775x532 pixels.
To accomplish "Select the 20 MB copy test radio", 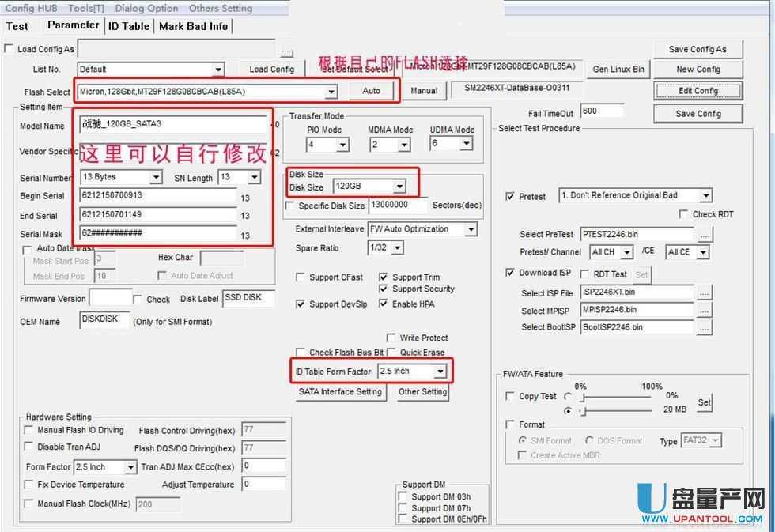I will tap(568, 410).
